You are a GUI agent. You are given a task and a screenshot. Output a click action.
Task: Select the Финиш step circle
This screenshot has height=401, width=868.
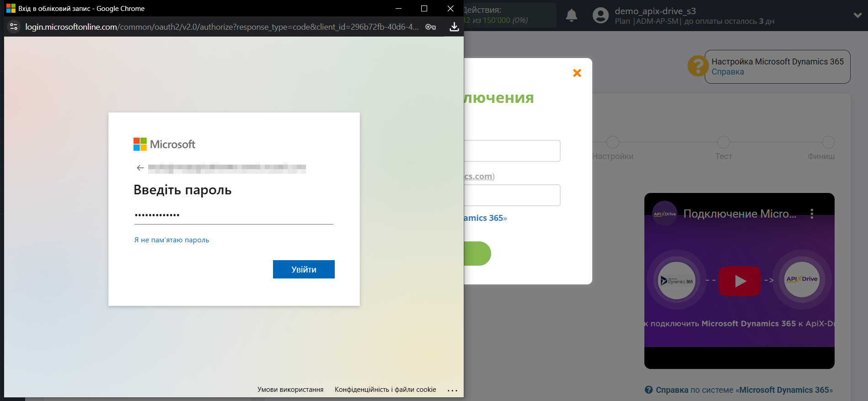[x=828, y=142]
